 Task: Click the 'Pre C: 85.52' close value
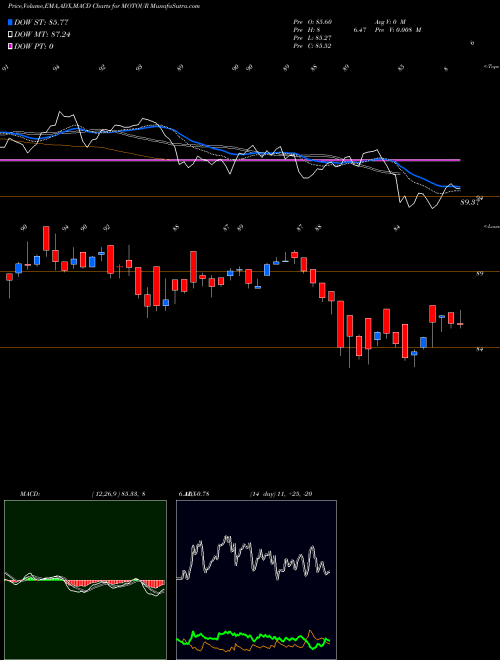coord(313,46)
